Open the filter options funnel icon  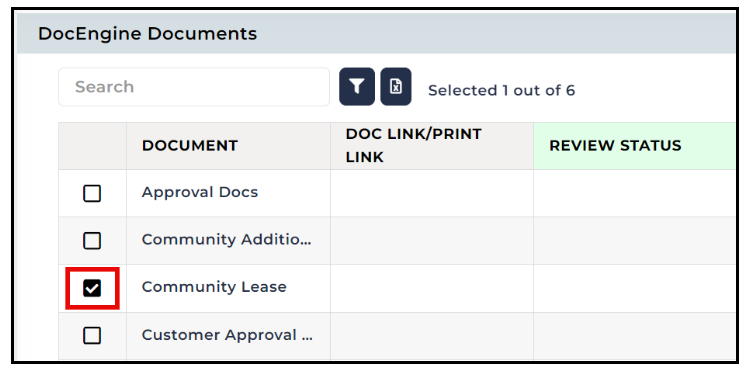pyautogui.click(x=357, y=86)
